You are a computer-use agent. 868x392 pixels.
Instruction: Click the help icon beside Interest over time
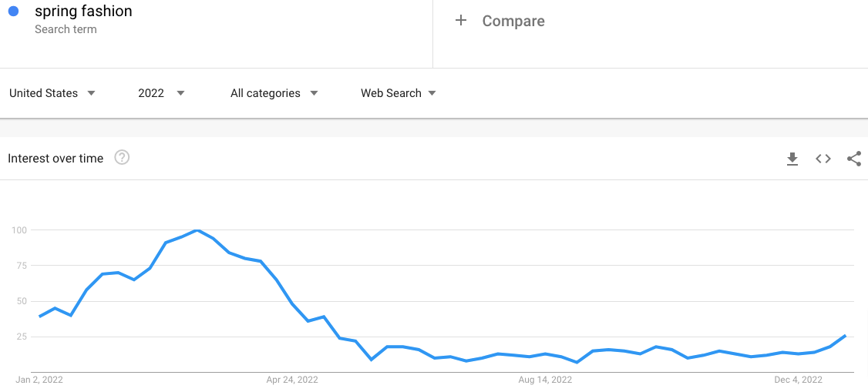tap(122, 158)
